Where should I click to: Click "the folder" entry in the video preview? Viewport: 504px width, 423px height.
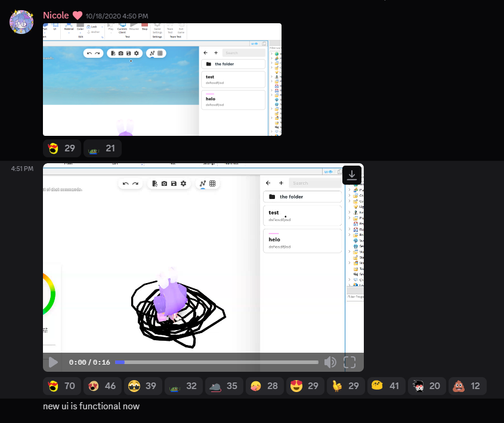click(x=302, y=197)
